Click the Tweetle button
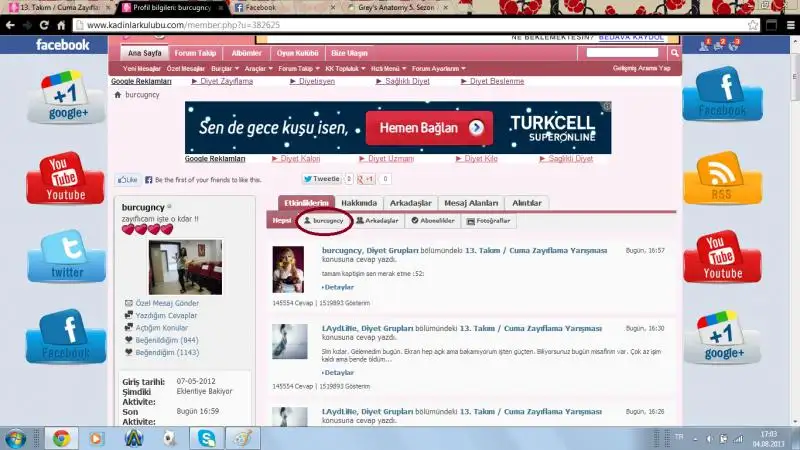This screenshot has height=450, width=800. (322, 179)
